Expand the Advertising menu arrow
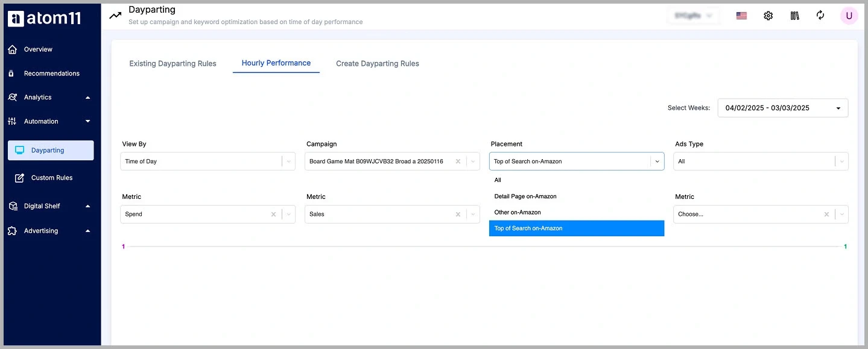Image resolution: width=868 pixels, height=349 pixels. (87, 231)
